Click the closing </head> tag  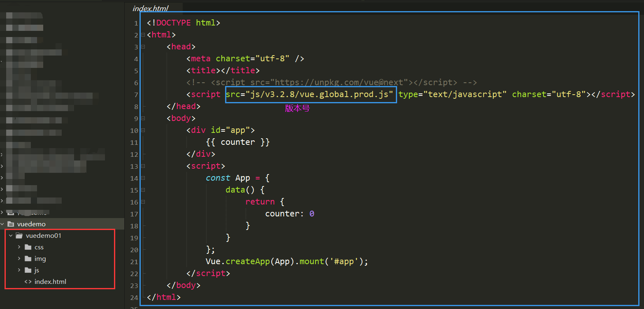(184, 107)
